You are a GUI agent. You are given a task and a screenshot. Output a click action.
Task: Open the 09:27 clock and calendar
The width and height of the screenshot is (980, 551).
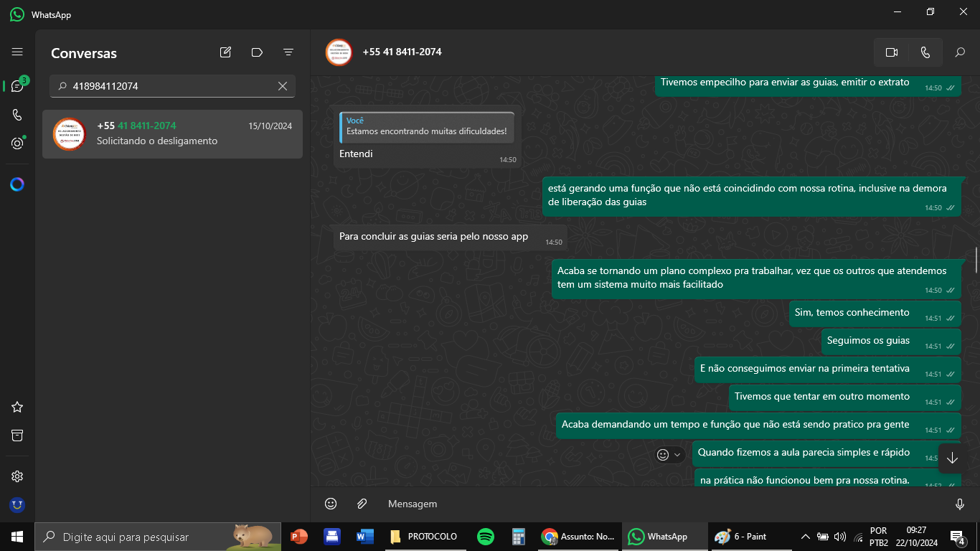[916, 537]
